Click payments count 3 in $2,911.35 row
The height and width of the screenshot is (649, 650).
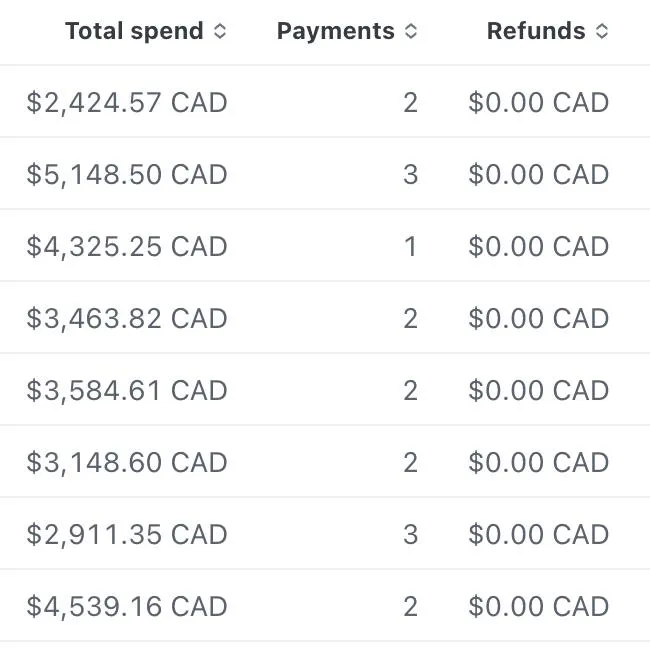(x=410, y=534)
